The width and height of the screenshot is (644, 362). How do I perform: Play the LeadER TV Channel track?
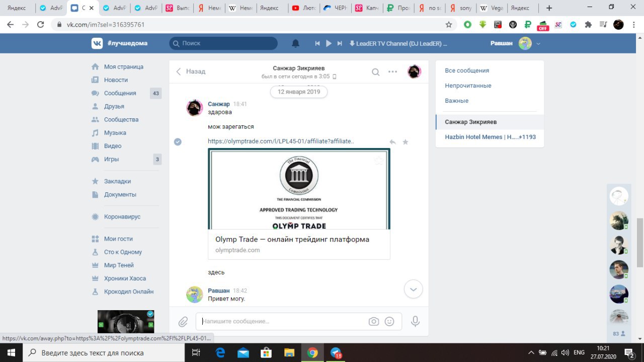click(329, 43)
